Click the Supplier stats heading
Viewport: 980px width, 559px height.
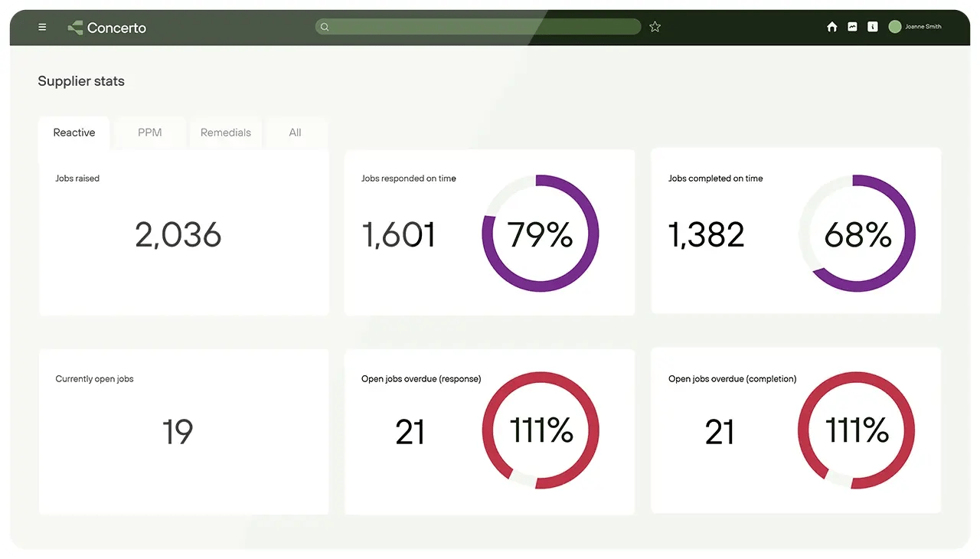click(x=81, y=81)
